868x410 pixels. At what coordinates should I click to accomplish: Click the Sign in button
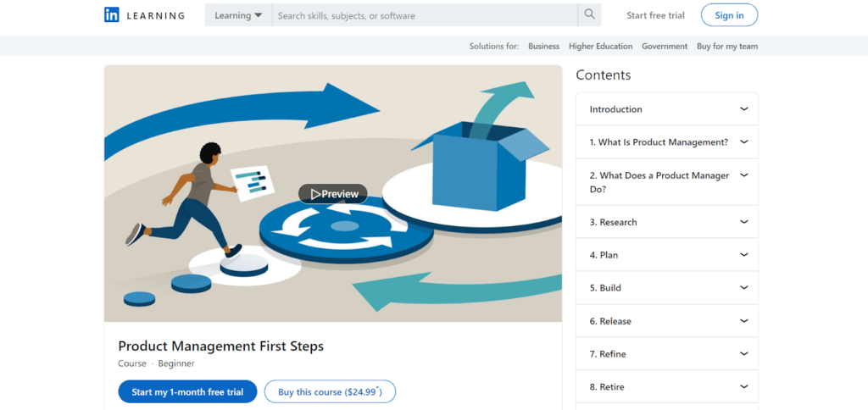[x=729, y=15]
